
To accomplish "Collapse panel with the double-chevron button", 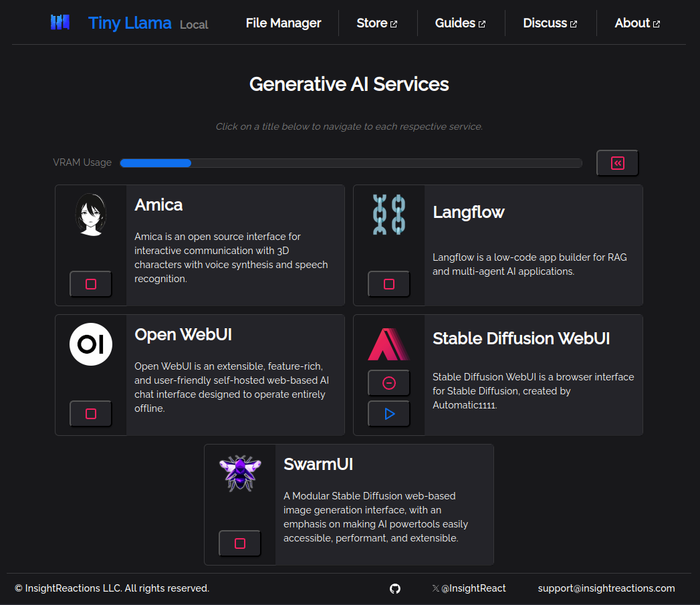I will [x=617, y=163].
